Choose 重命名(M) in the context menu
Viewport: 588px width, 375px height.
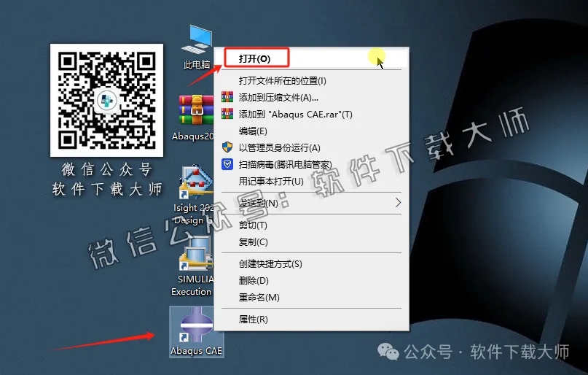312,297
